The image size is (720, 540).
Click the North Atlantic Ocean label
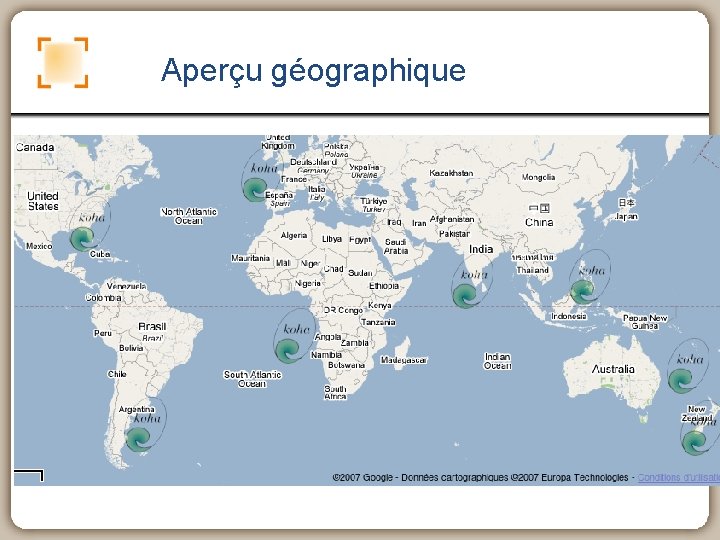click(189, 216)
